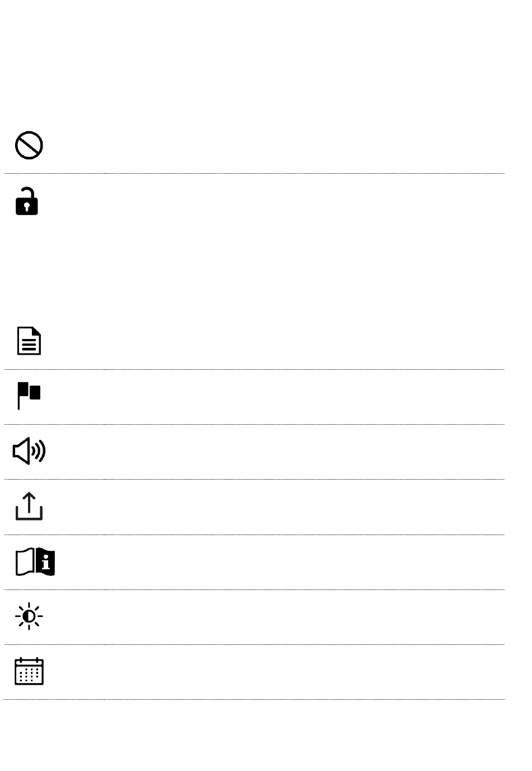Toggle the unlocked padlock state
532x771 pixels.
pos(26,201)
